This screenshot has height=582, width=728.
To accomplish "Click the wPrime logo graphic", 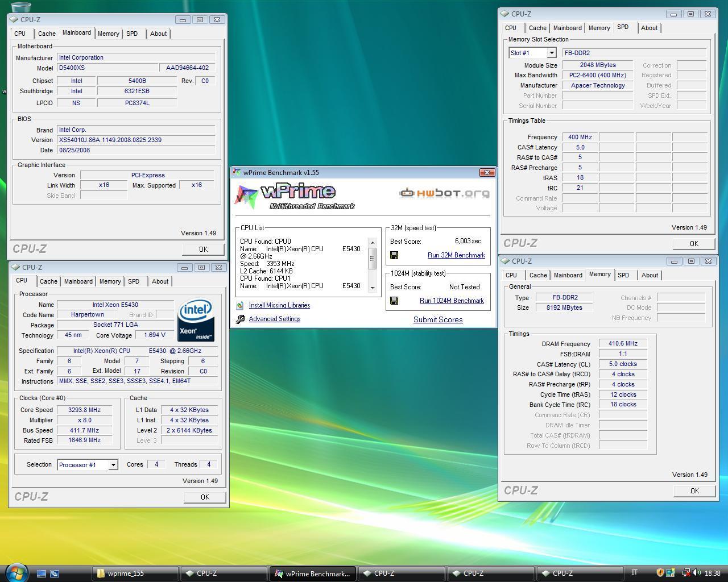I will pyautogui.click(x=295, y=197).
